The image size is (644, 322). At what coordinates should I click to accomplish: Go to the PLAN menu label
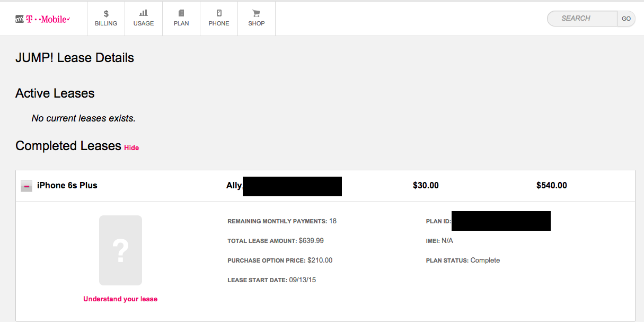(x=181, y=23)
